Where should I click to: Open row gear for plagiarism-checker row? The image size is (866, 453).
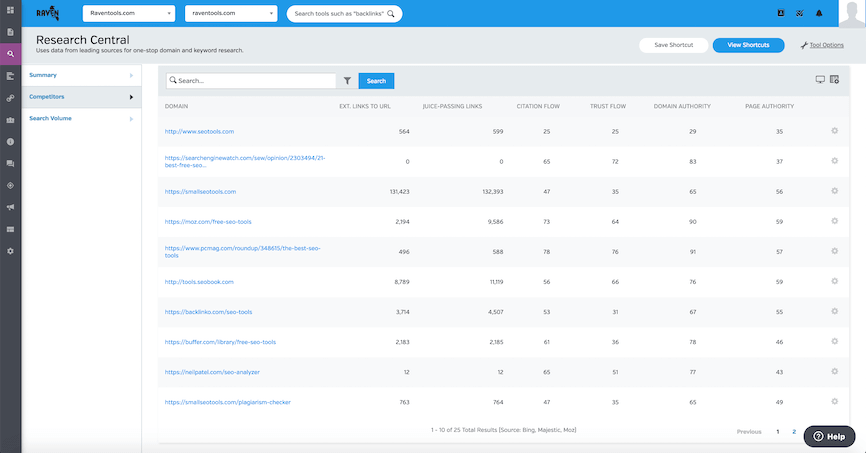tap(835, 402)
